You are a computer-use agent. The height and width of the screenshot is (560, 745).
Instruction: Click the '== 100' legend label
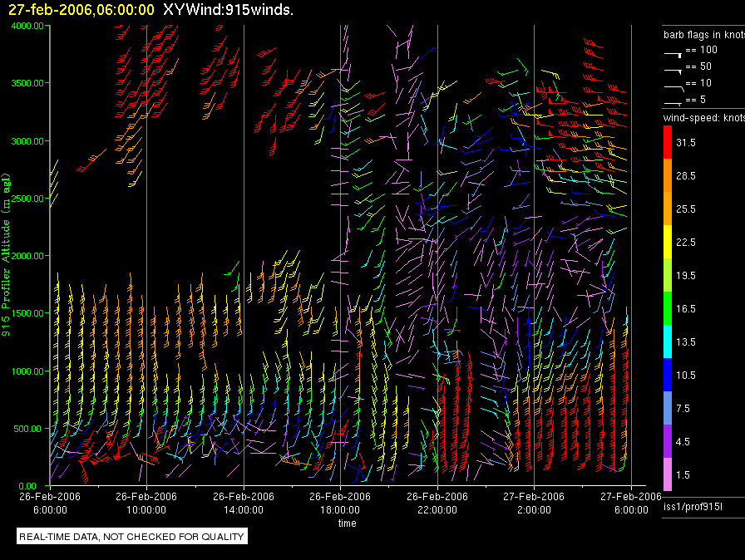coord(701,50)
